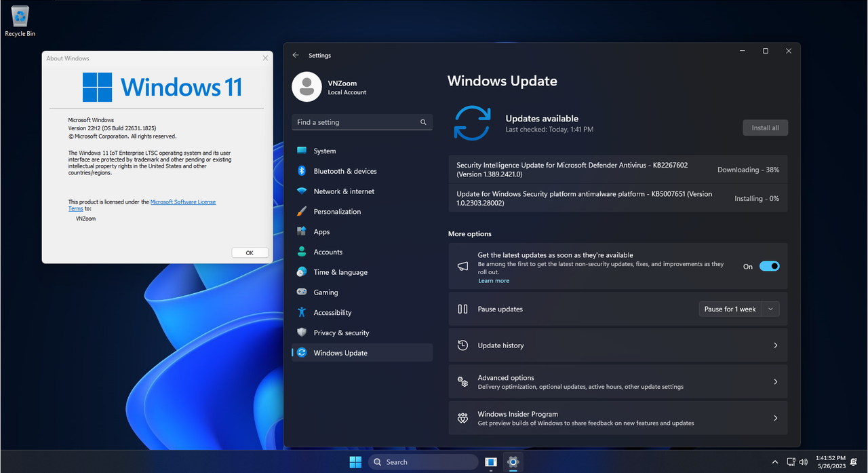The image size is (868, 473).
Task: Click the Network & internet Wi-Fi icon
Action: (x=302, y=191)
